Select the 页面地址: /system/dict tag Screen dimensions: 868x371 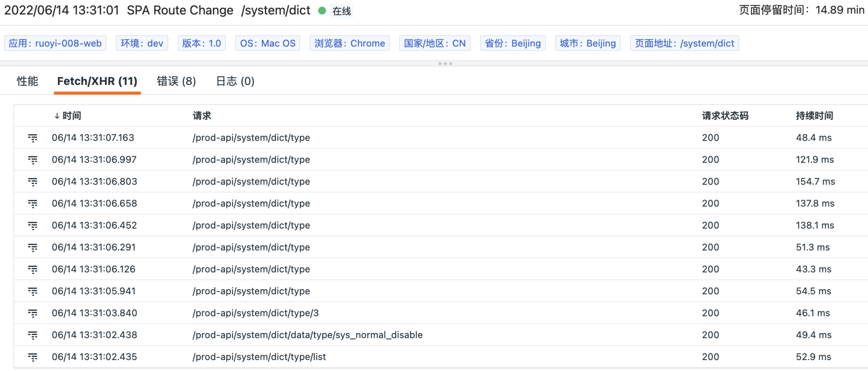pyautogui.click(x=684, y=43)
